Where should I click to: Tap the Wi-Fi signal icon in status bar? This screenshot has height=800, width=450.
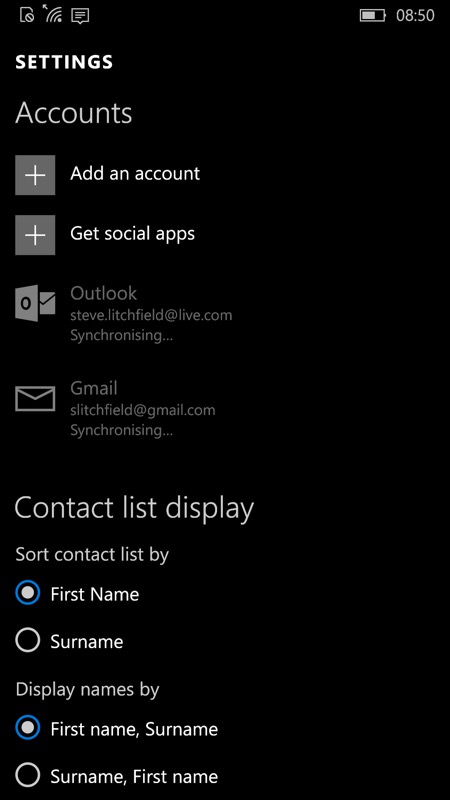(x=52, y=14)
